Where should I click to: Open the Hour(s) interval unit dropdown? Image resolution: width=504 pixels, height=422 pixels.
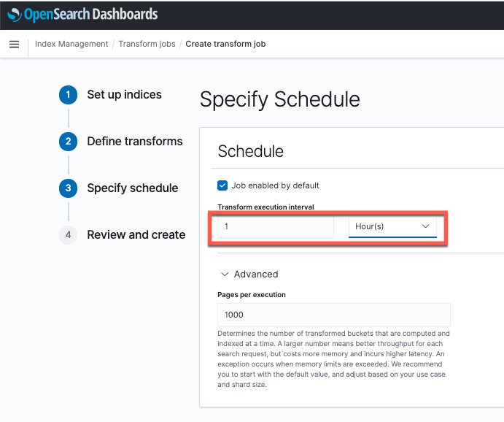392,226
